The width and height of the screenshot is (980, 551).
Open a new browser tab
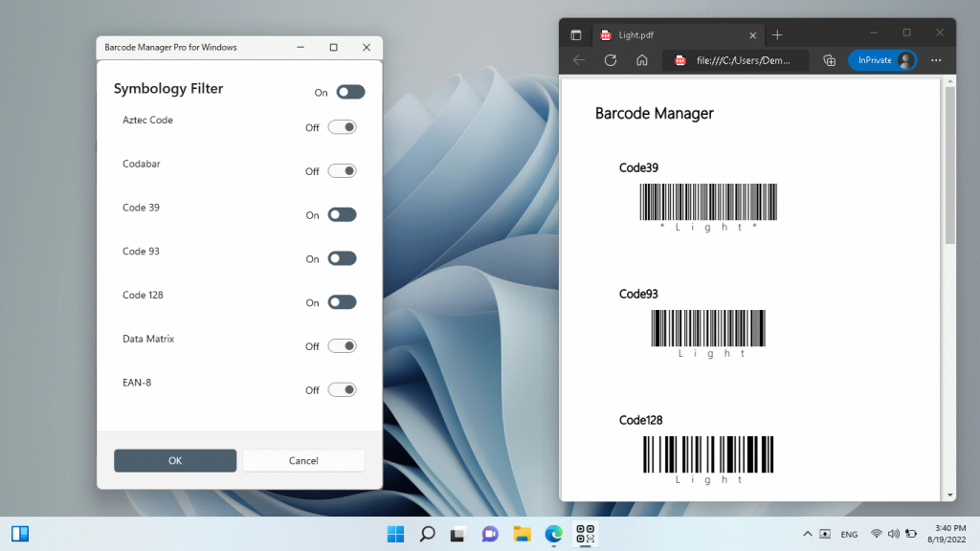[779, 34]
